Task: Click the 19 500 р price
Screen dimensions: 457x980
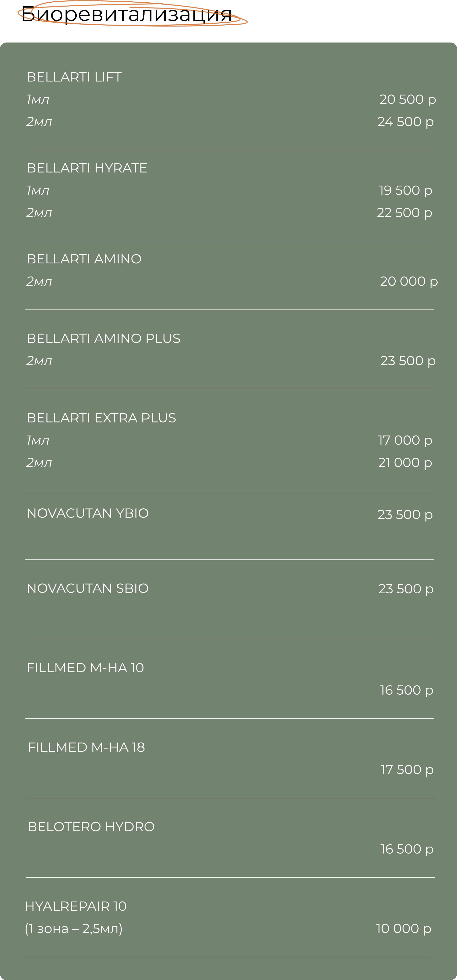Action: click(406, 191)
